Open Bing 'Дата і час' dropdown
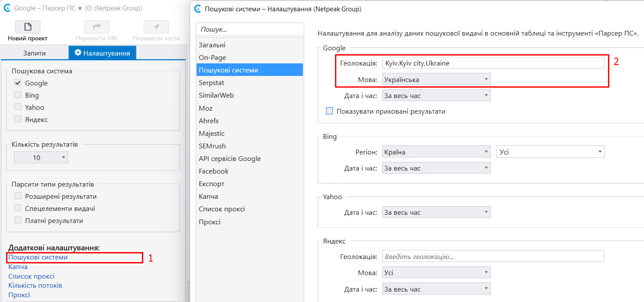The height and width of the screenshot is (302, 644). point(436,168)
